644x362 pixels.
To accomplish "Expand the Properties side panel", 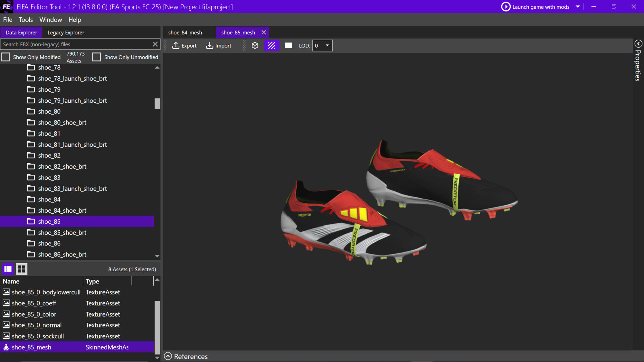I will tap(638, 44).
